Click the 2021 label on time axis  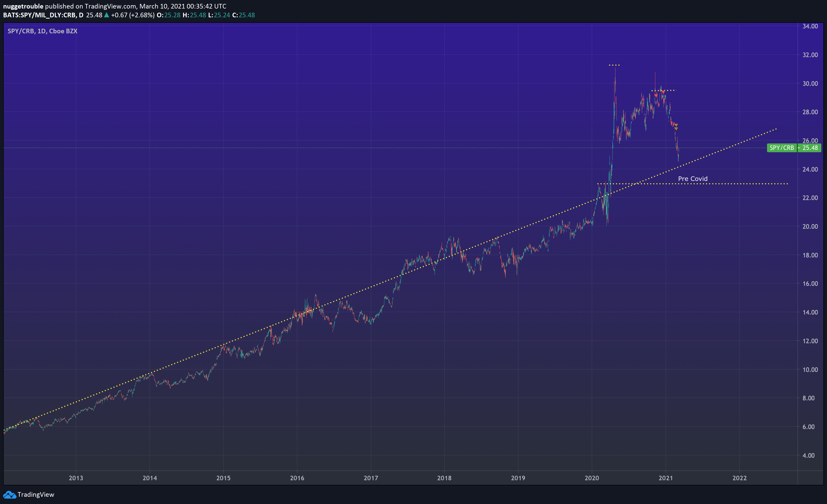(x=666, y=478)
